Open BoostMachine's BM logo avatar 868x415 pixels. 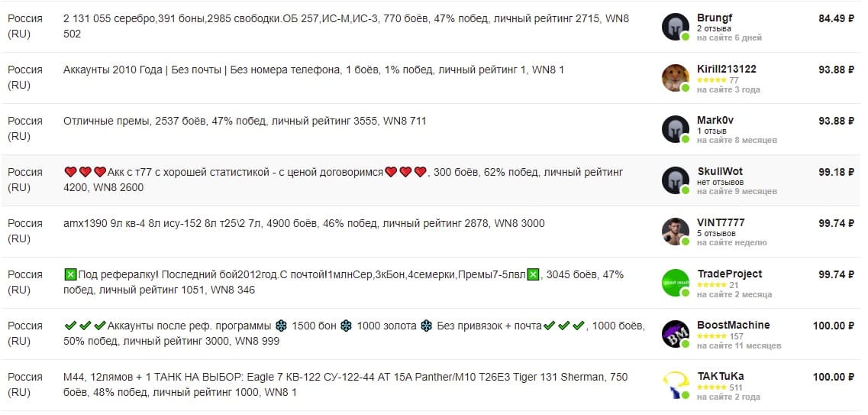tap(675, 334)
